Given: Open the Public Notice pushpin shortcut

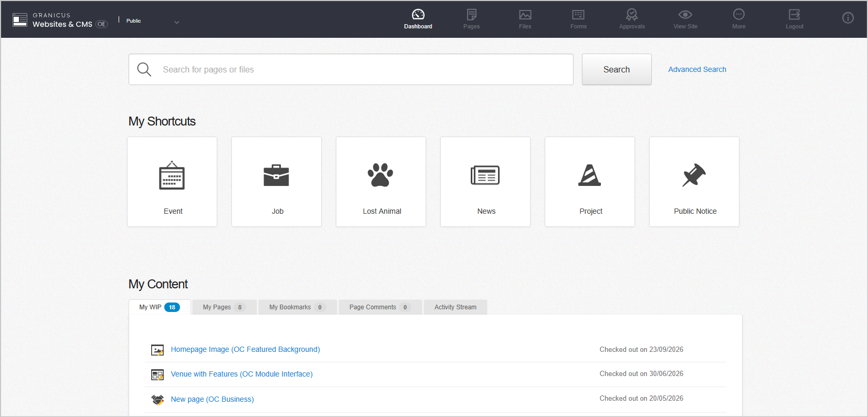Looking at the screenshot, I should click(x=694, y=182).
